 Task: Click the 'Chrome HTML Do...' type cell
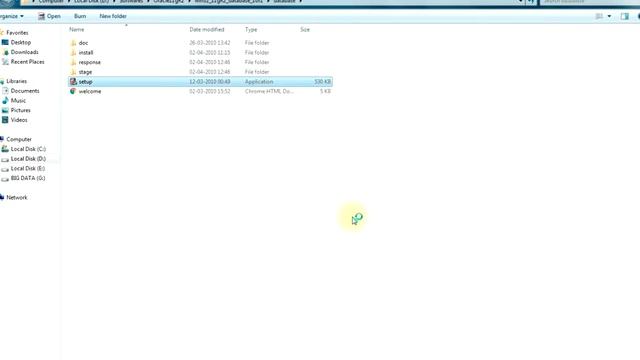tap(269, 91)
